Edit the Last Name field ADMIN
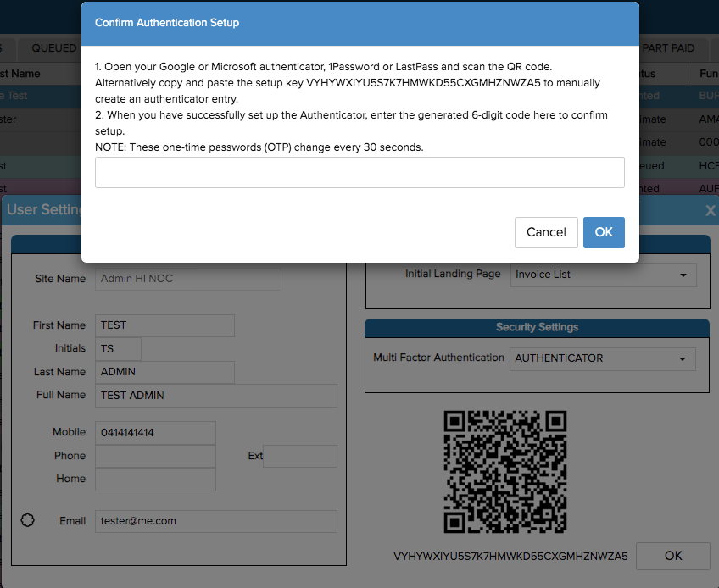This screenshot has width=719, height=588. (x=164, y=372)
